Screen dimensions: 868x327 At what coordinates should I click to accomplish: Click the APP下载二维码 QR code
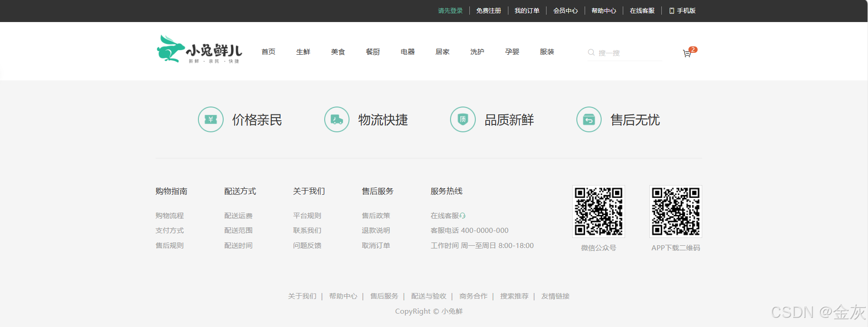(x=676, y=211)
